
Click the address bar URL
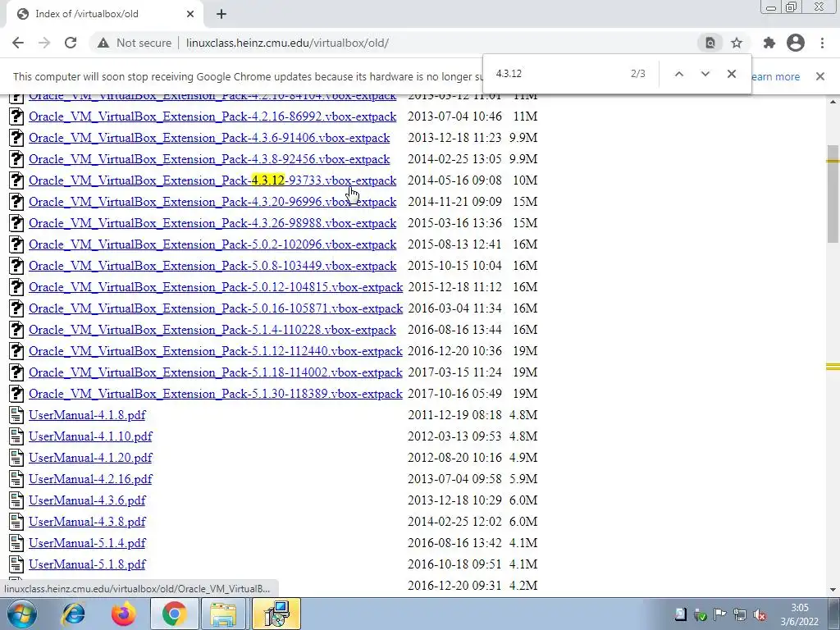click(x=288, y=43)
